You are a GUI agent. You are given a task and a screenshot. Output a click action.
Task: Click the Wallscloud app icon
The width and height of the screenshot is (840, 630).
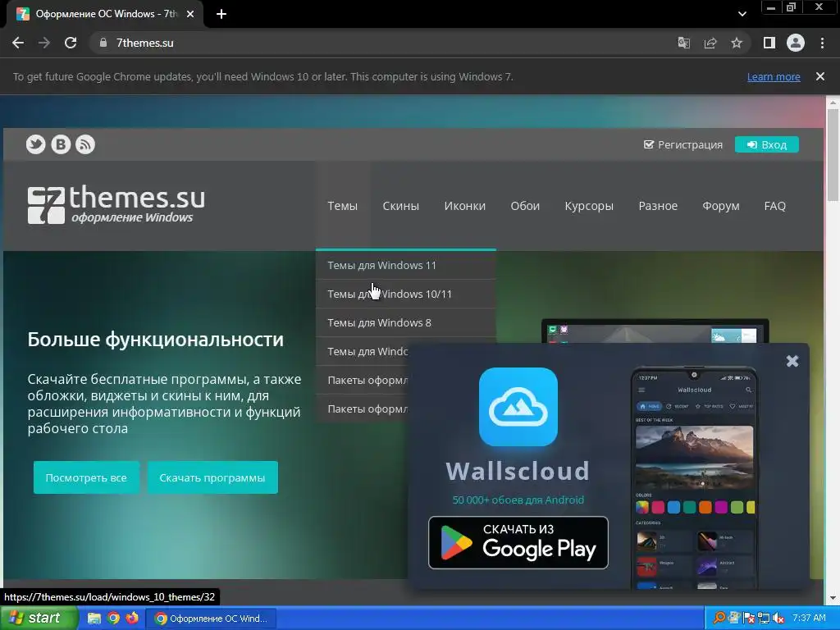pos(518,407)
